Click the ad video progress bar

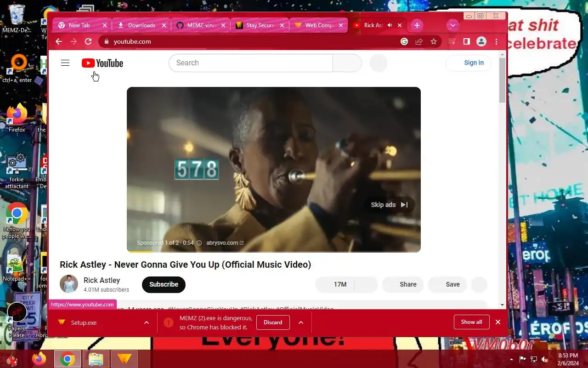(274, 251)
